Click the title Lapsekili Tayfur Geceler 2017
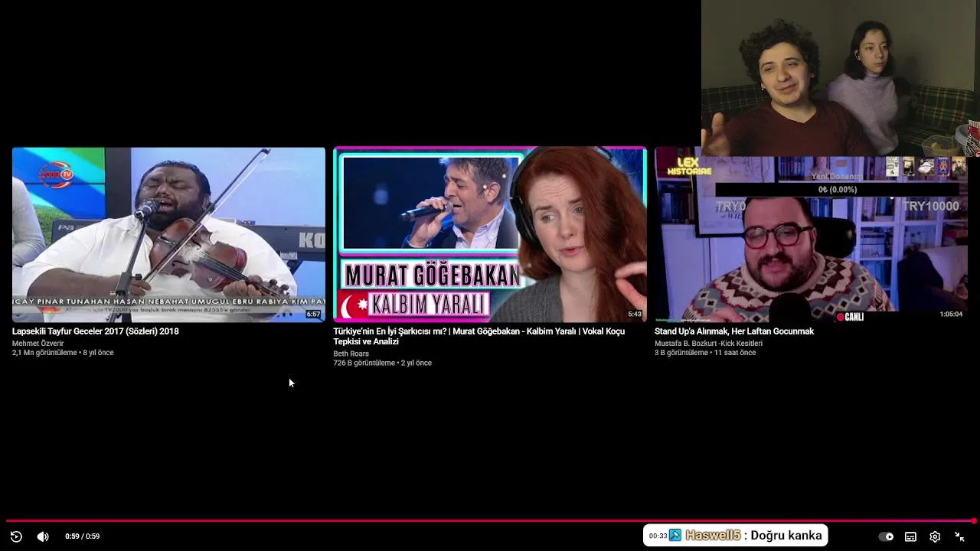This screenshot has width=980, height=551. click(96, 331)
